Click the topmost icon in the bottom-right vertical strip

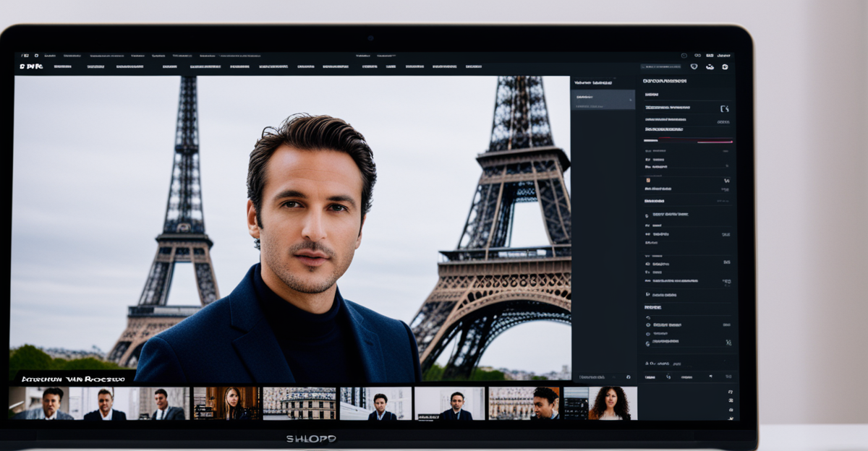pos(730,391)
